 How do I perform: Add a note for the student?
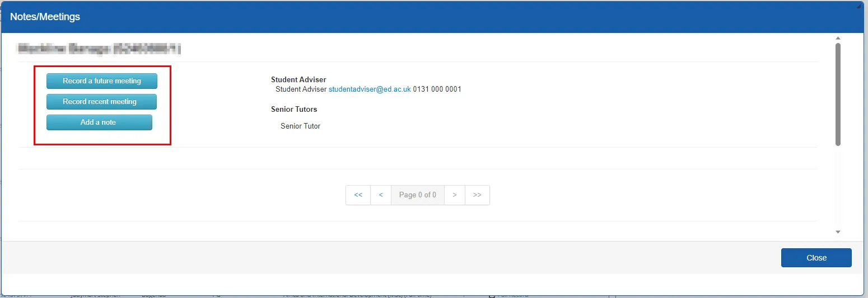(99, 122)
